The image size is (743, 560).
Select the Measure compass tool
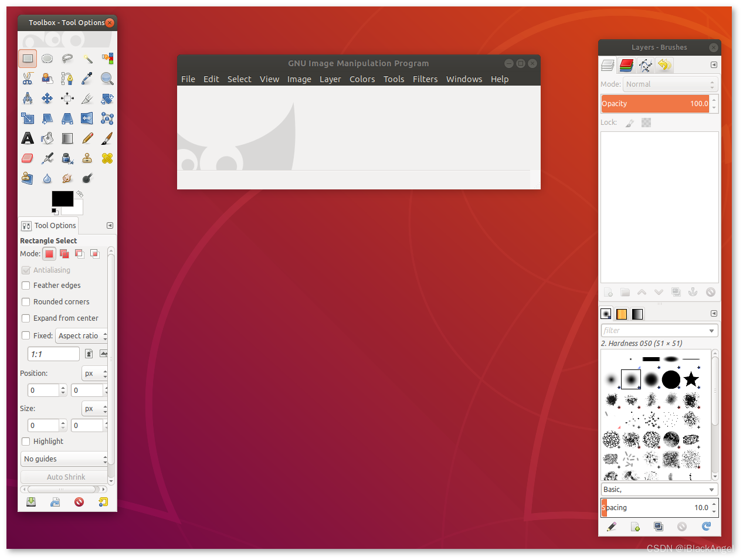(28, 99)
